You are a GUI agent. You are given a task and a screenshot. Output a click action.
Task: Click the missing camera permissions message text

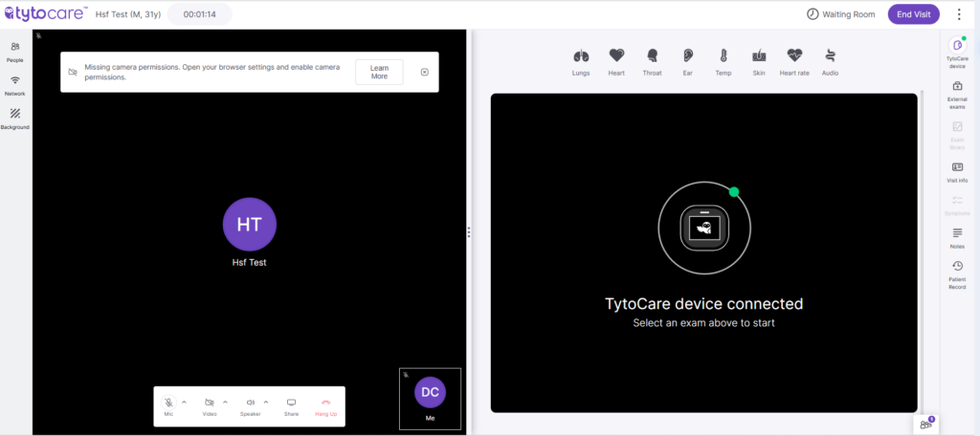coord(212,72)
